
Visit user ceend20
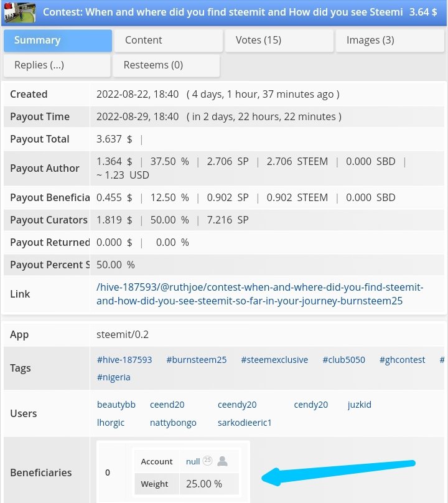167,405
